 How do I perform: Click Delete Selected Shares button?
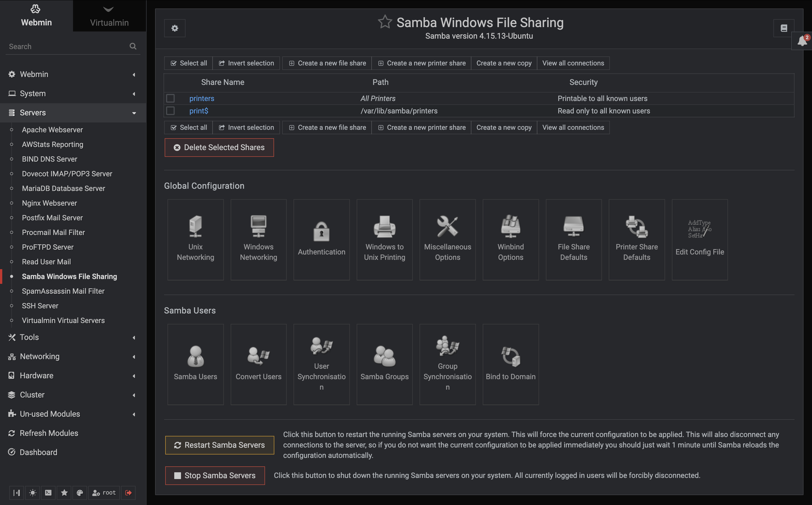tap(219, 147)
